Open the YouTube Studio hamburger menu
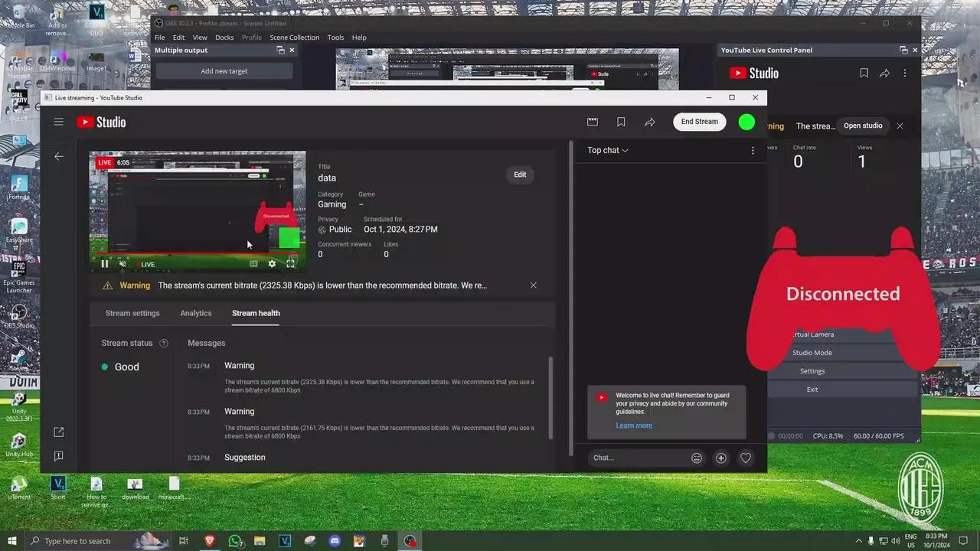The height and width of the screenshot is (551, 980). (58, 122)
